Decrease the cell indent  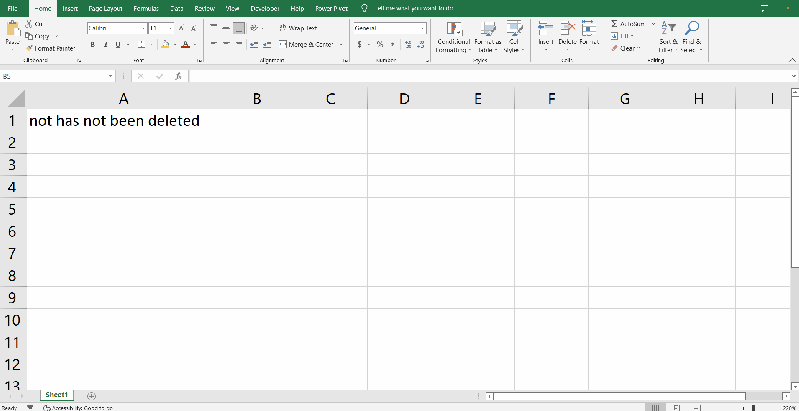pyautogui.click(x=254, y=44)
